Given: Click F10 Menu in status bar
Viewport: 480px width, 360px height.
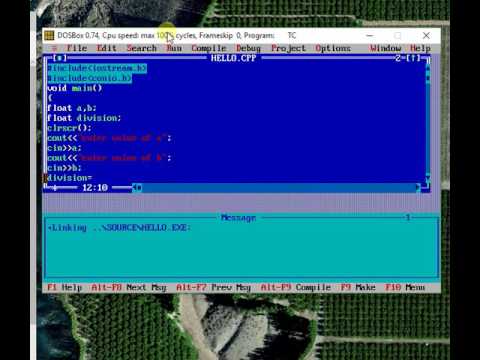Looking at the screenshot, I should pyautogui.click(x=405, y=287).
